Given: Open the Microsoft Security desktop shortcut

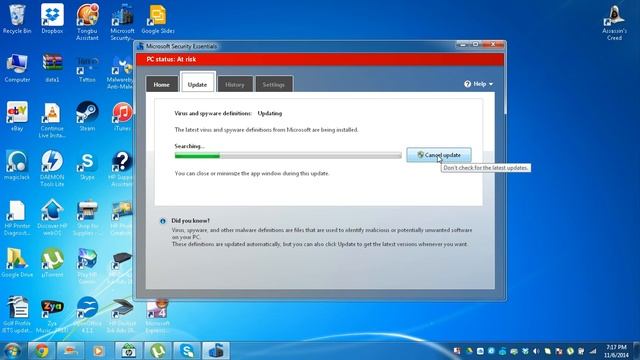Looking at the screenshot, I should pos(122,22).
